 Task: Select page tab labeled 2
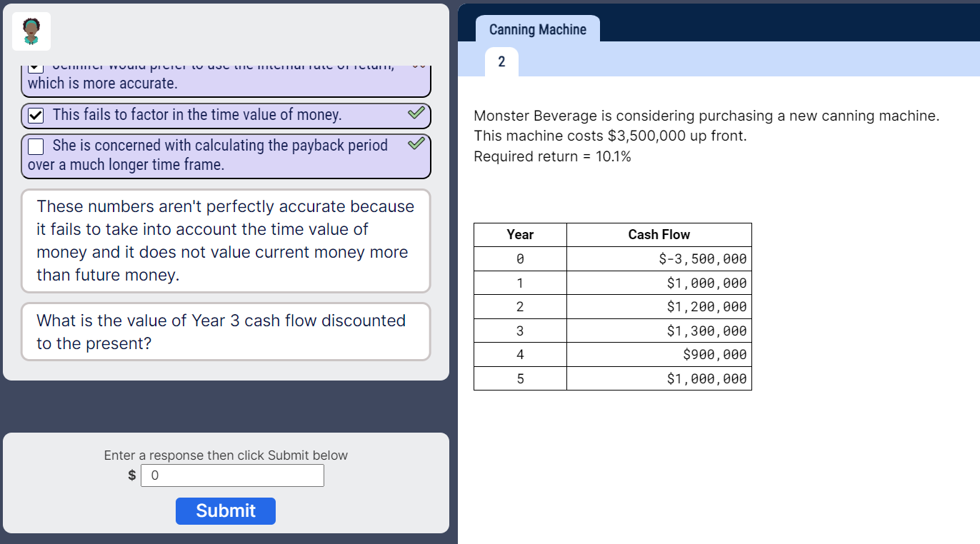click(501, 61)
